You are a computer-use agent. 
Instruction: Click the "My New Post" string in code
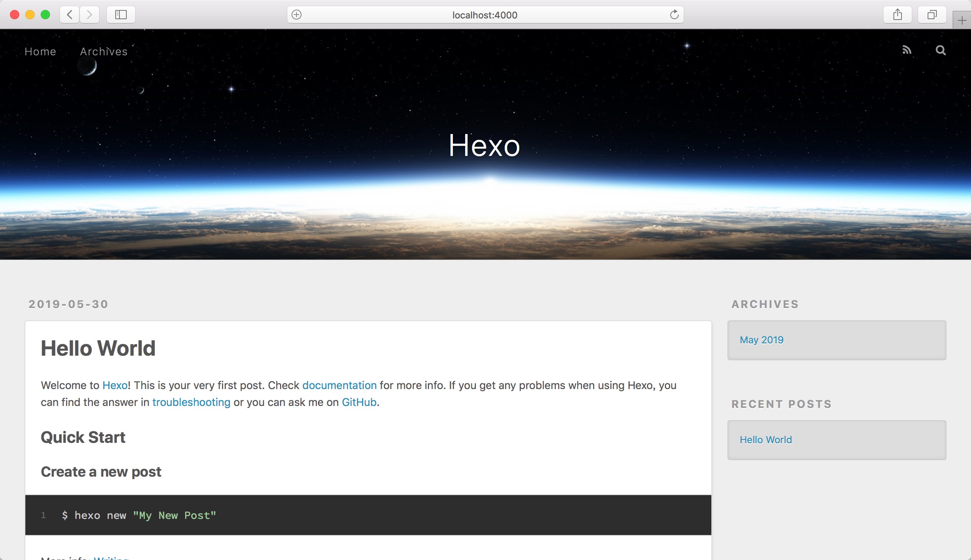coord(175,515)
